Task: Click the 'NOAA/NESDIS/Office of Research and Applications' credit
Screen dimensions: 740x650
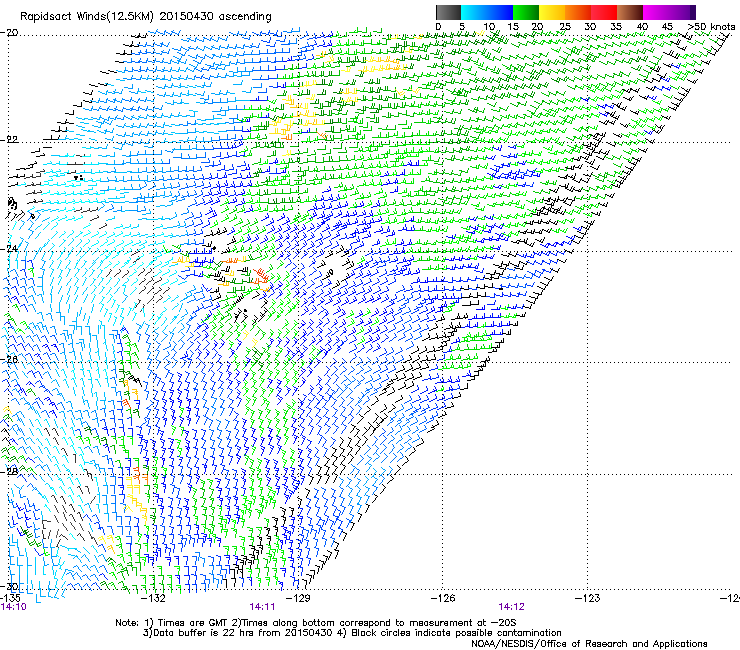Action: click(589, 644)
